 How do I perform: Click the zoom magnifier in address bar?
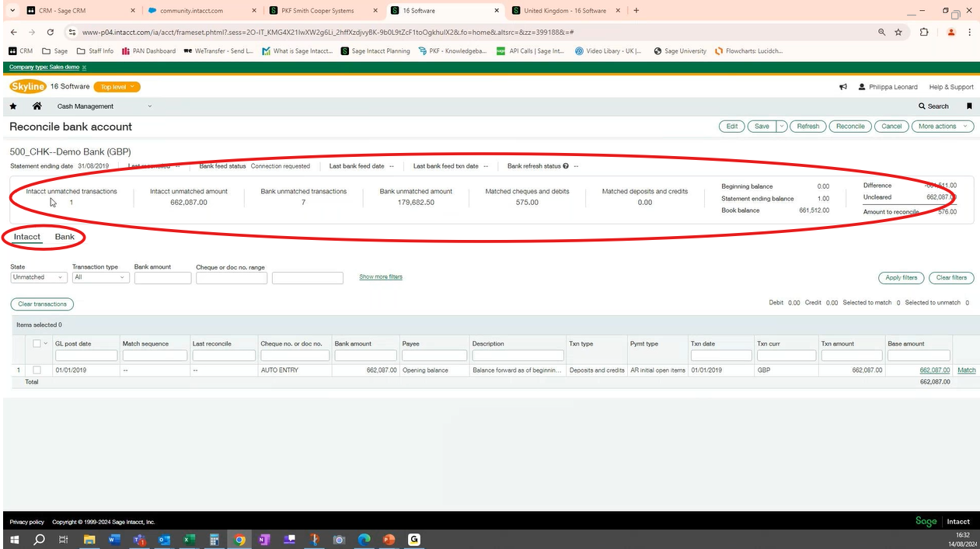point(881,33)
